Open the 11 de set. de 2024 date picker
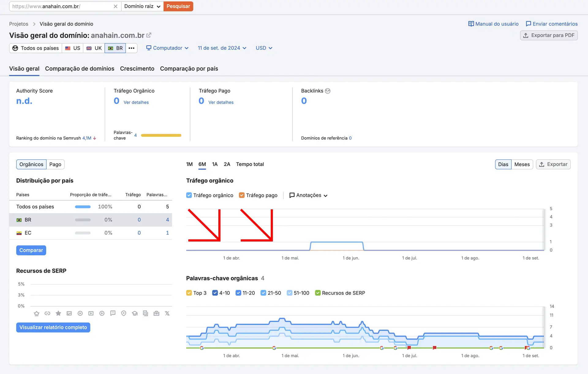588x374 pixels. pyautogui.click(x=222, y=48)
